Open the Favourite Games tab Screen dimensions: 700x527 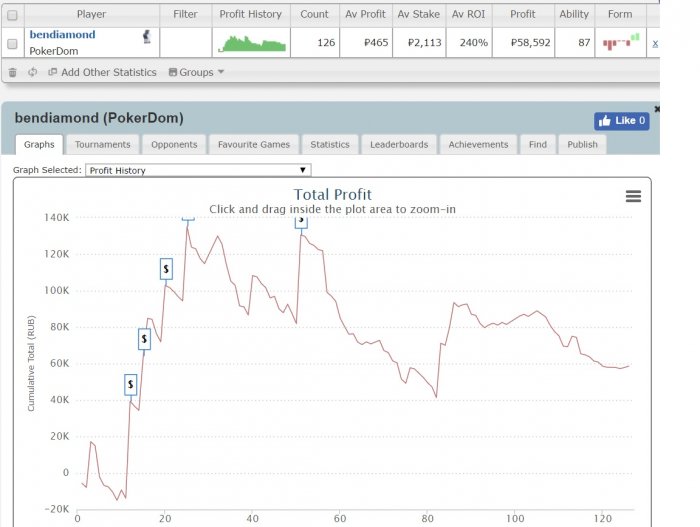[254, 144]
